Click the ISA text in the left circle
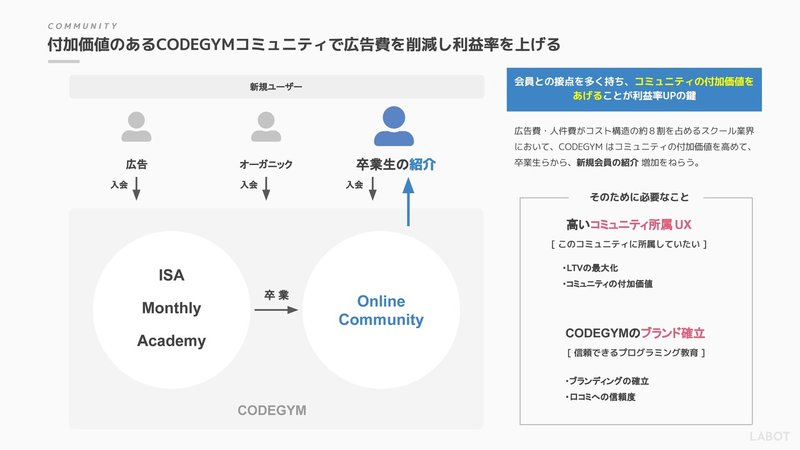 tap(171, 275)
